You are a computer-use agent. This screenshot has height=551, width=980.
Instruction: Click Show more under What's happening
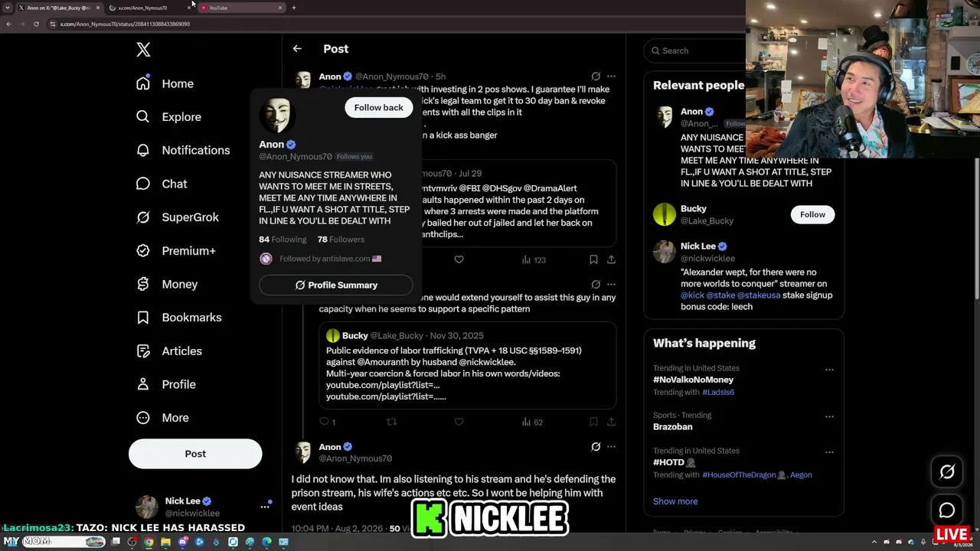(x=675, y=501)
